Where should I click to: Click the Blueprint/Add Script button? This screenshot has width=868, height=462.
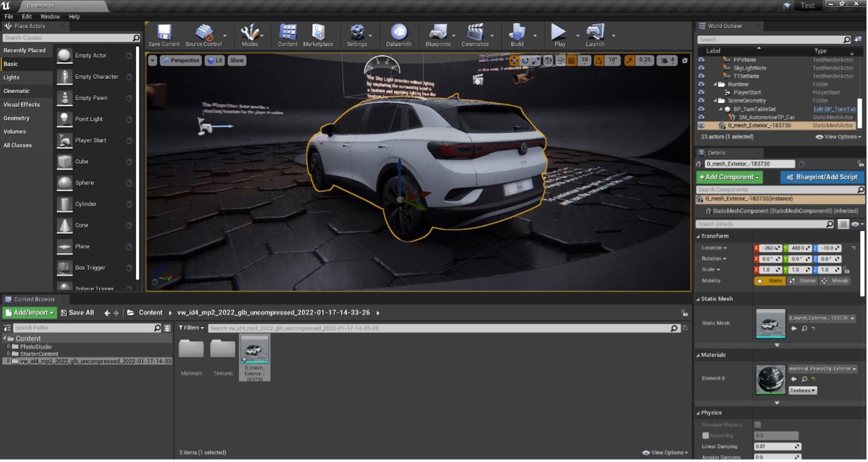point(822,177)
